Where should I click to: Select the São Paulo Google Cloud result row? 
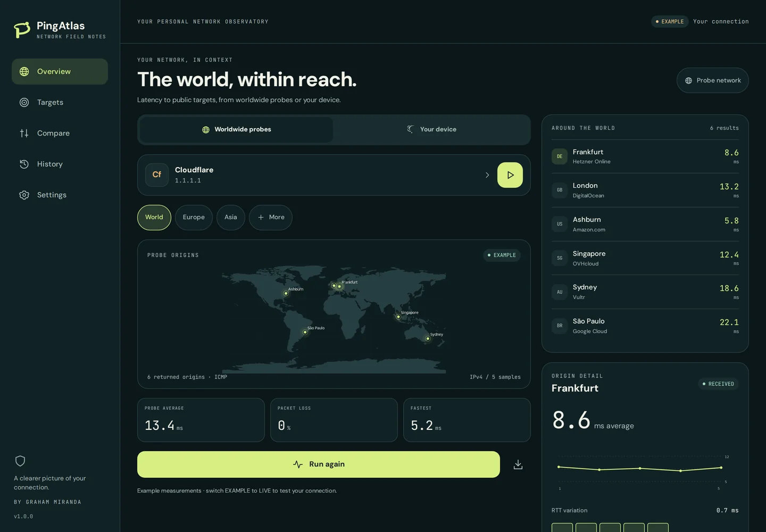(x=645, y=326)
